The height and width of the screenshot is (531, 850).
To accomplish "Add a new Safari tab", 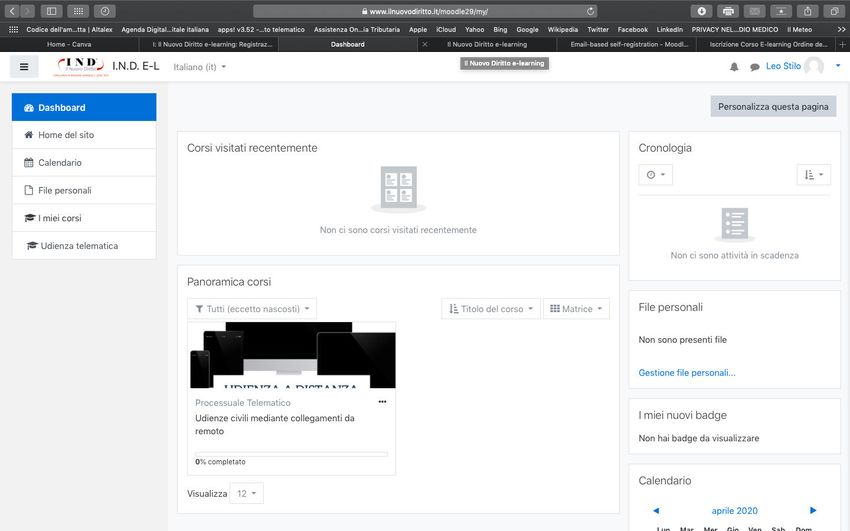I will tap(842, 44).
